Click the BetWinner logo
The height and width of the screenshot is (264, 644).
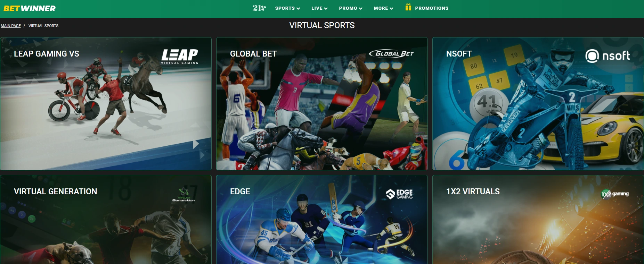pyautogui.click(x=30, y=8)
